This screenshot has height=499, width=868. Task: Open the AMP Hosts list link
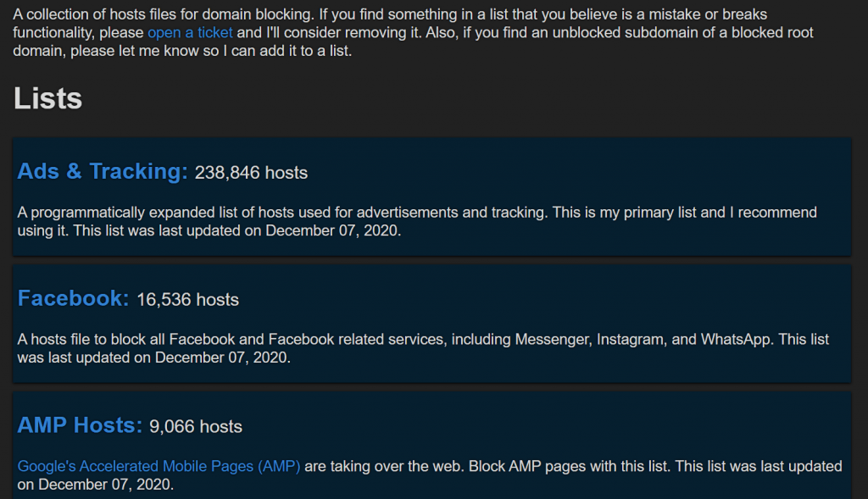[80, 424]
